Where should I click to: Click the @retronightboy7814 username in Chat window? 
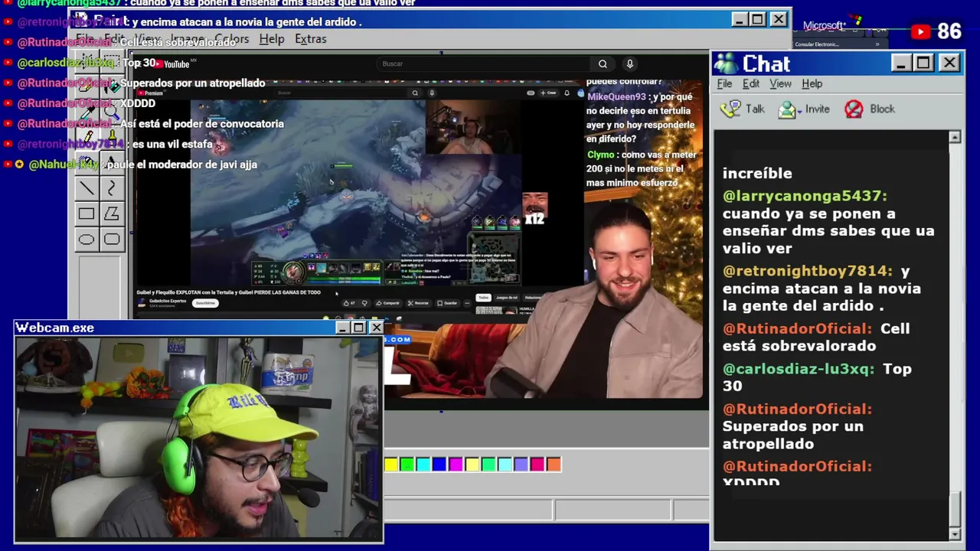point(808,271)
